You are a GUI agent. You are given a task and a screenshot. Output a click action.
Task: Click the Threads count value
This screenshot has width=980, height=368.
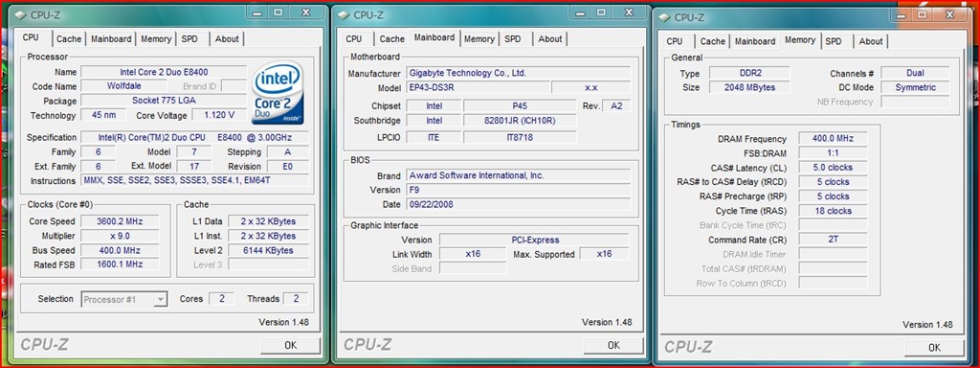296,299
